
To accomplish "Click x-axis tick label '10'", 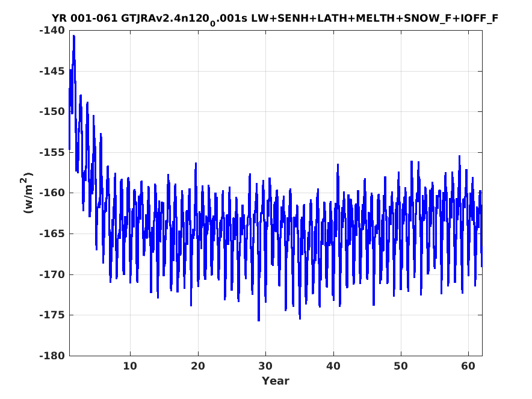I will coord(130,367).
